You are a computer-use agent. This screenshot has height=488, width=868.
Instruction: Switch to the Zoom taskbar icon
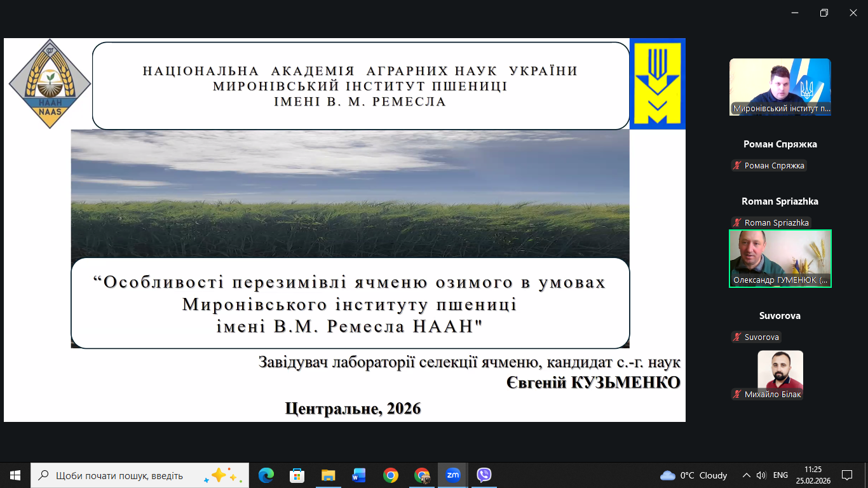tap(452, 475)
